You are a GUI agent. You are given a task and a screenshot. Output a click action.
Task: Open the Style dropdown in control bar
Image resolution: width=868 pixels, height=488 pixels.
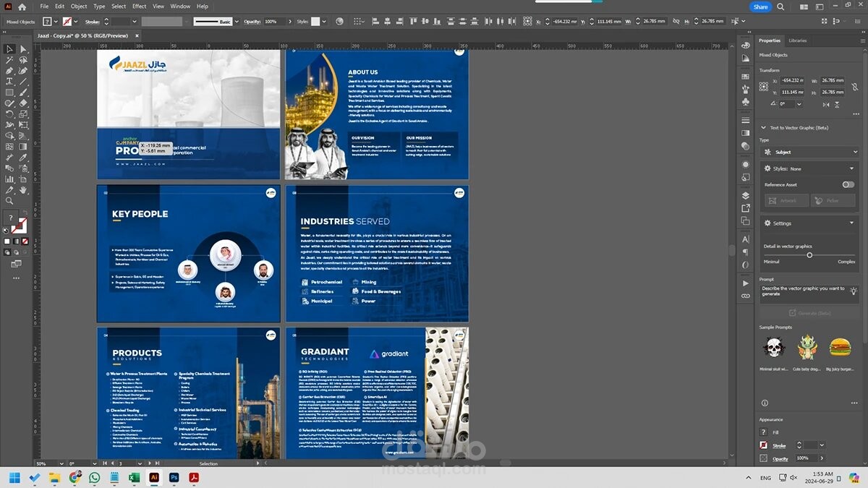(x=323, y=22)
